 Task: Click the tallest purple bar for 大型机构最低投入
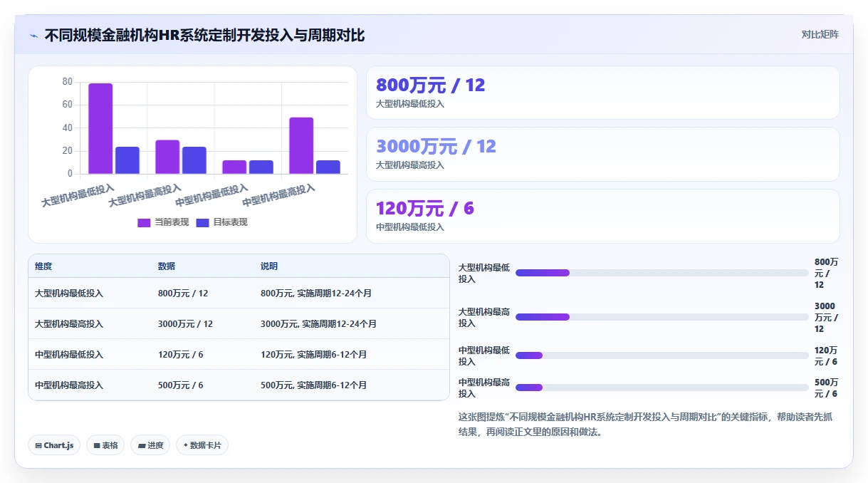pos(100,128)
